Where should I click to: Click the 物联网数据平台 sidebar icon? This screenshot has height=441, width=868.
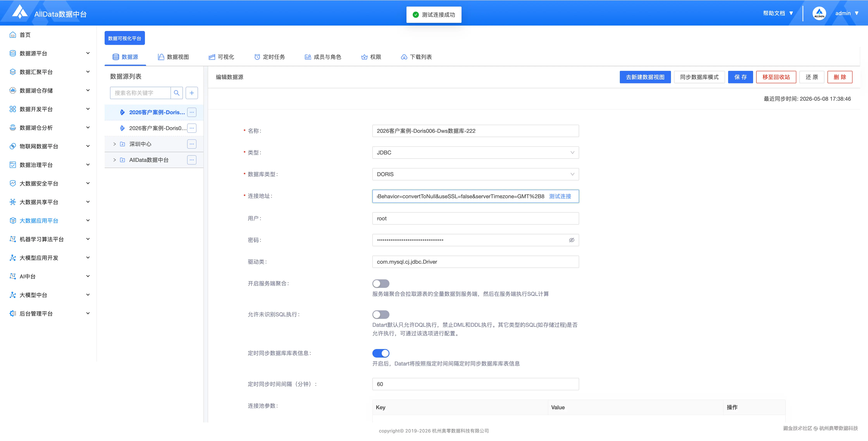pyautogui.click(x=13, y=146)
